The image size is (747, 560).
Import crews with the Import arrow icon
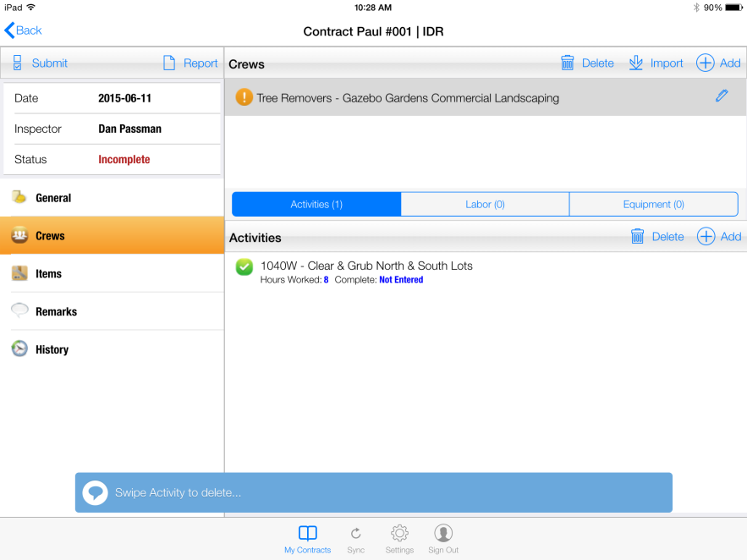[x=636, y=63]
